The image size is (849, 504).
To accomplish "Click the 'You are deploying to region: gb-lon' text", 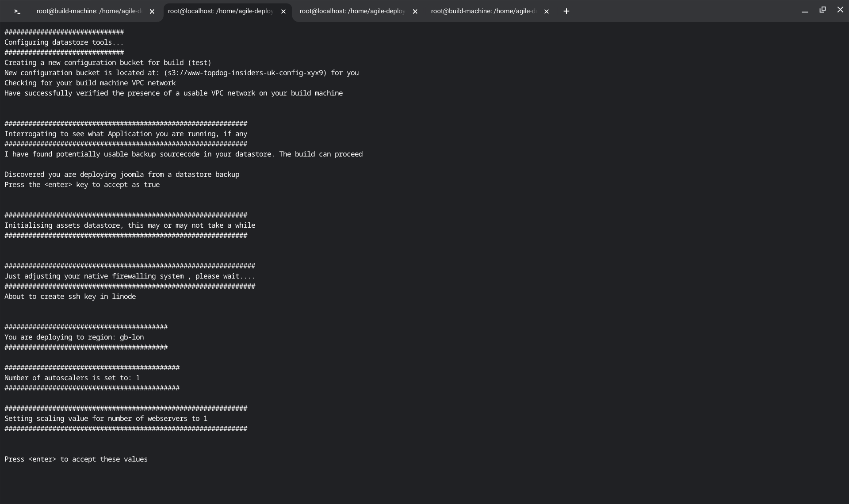I will pyautogui.click(x=74, y=337).
